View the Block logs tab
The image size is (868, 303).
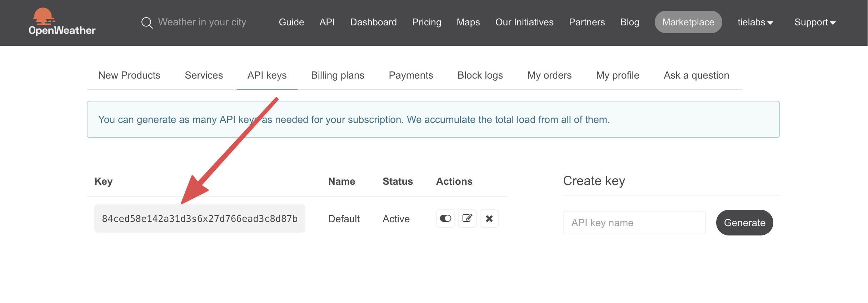tap(480, 75)
